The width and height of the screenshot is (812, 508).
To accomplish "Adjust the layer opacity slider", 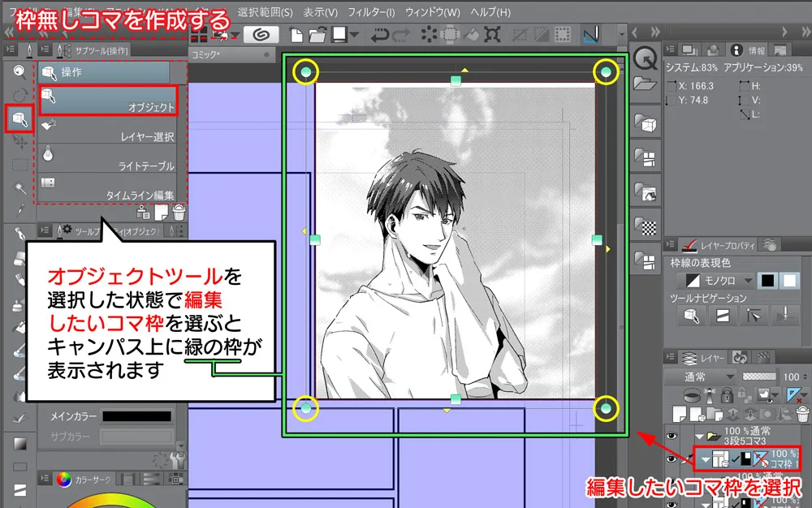I will coord(759,377).
